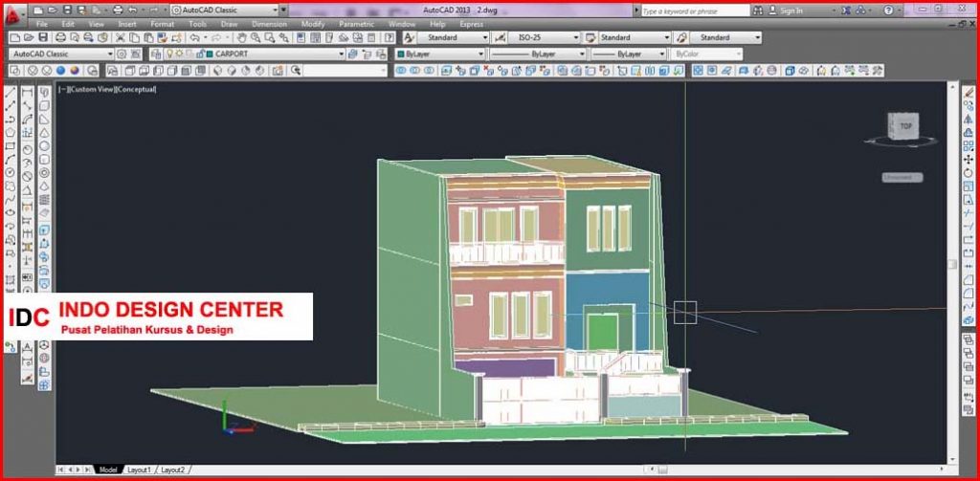Click the horizontal scrollbar thumb at bottom
980x481 pixels.
pos(662,470)
